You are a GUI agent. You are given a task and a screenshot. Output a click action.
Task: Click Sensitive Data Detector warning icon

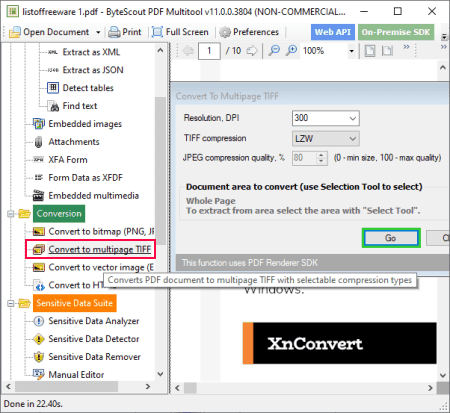click(x=39, y=339)
